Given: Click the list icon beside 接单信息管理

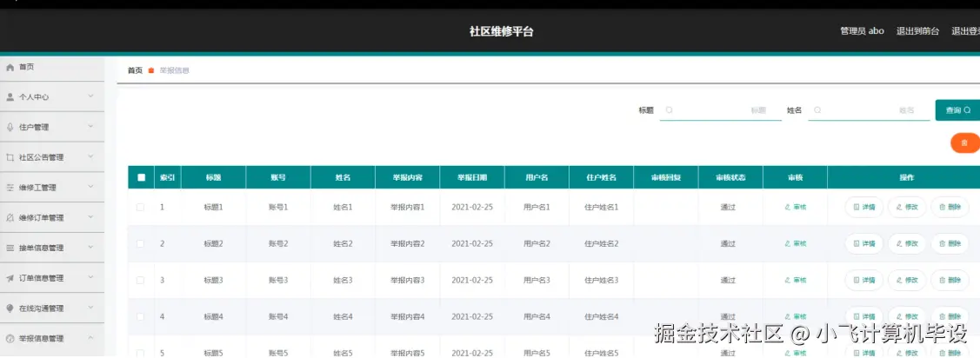Looking at the screenshot, I should tap(10, 248).
